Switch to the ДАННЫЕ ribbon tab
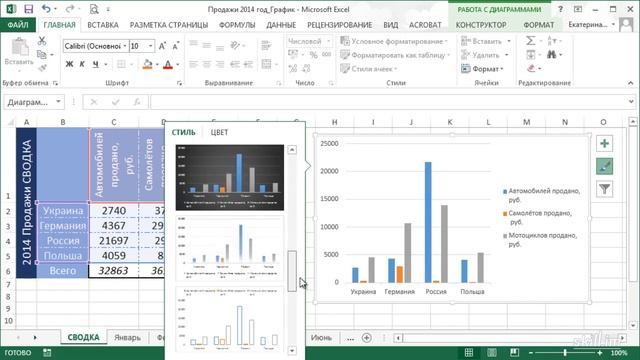Image resolution: width=640 pixels, height=360 pixels. coord(281,25)
